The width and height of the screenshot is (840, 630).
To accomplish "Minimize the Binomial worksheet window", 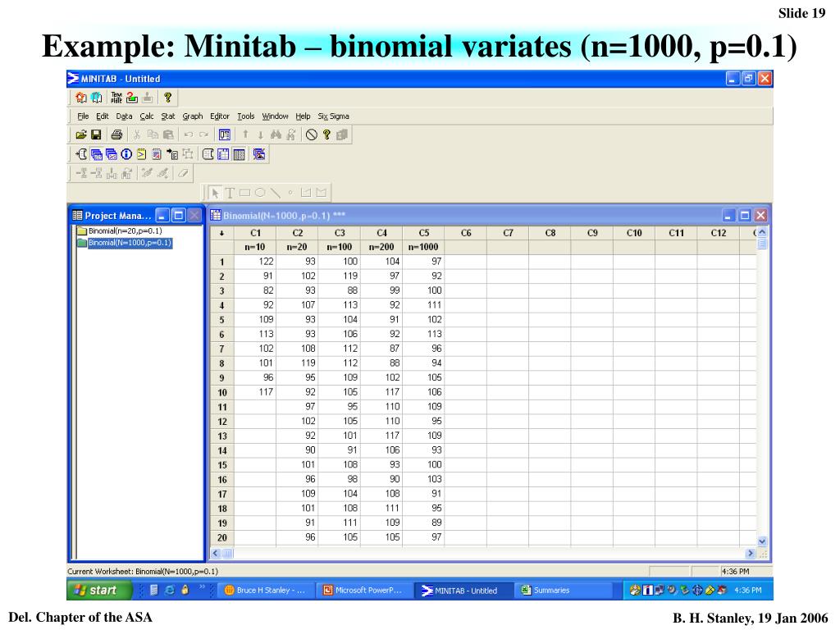I will pyautogui.click(x=728, y=216).
